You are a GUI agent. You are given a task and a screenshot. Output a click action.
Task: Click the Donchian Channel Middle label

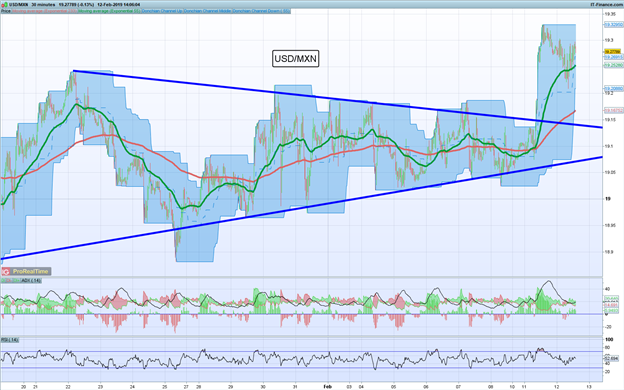coord(207,11)
